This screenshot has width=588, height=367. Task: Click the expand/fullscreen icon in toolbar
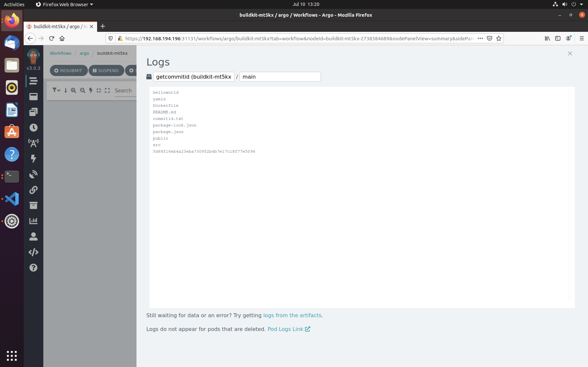click(x=107, y=90)
